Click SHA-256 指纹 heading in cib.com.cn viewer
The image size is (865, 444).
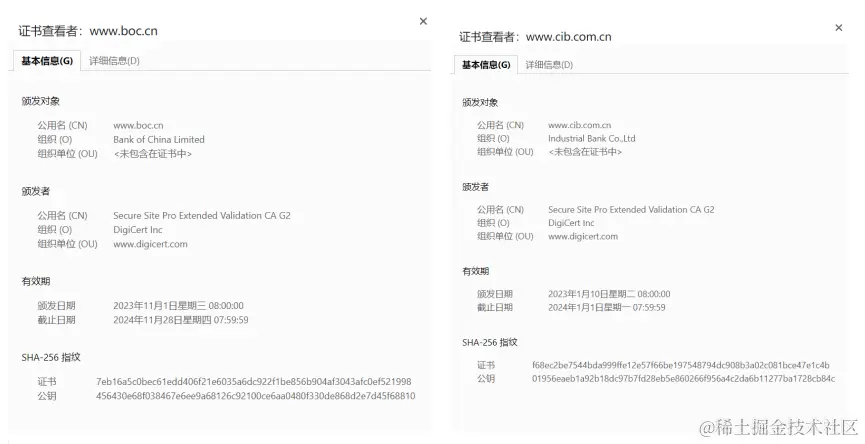490,342
